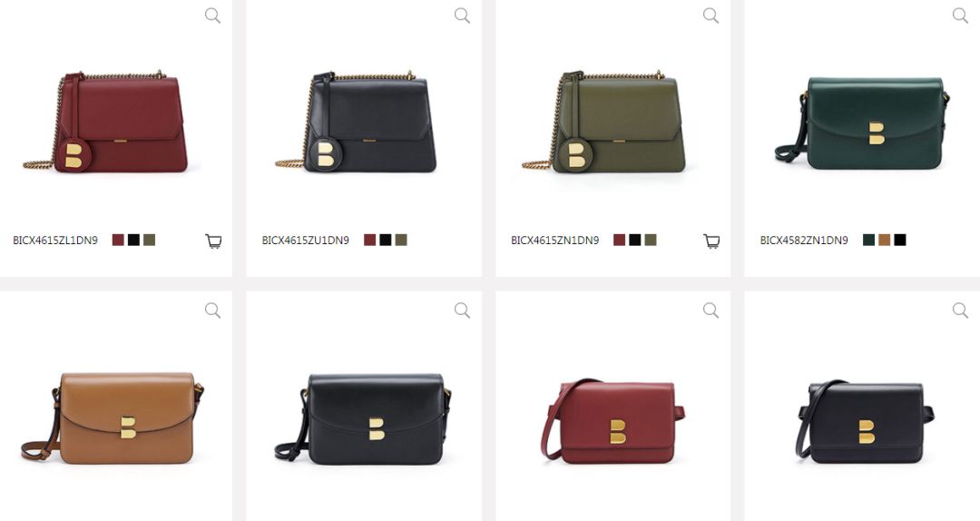This screenshot has height=521, width=980.
Task: Open zoom for olive chain bag
Action: point(710,15)
